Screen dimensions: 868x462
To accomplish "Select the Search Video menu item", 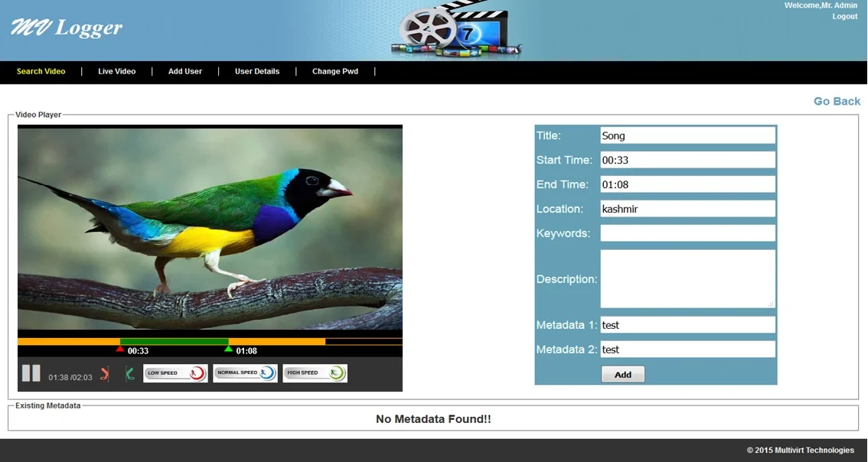I will 41,71.
